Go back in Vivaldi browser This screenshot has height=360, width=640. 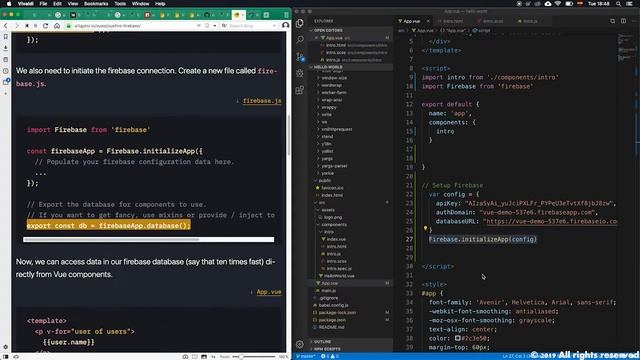tap(6, 26)
